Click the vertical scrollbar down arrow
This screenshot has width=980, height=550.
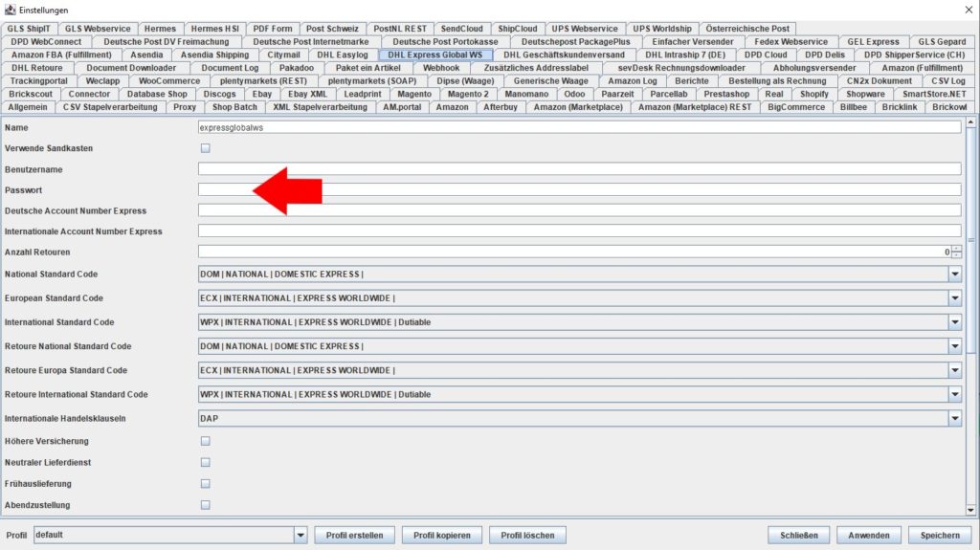coord(970,510)
